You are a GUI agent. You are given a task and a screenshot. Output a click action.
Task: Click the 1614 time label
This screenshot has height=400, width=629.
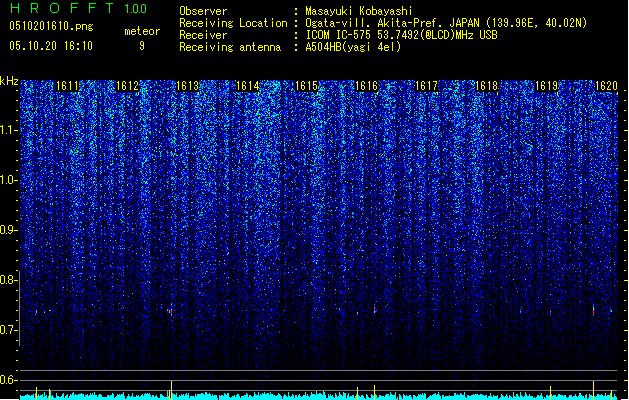(x=248, y=86)
